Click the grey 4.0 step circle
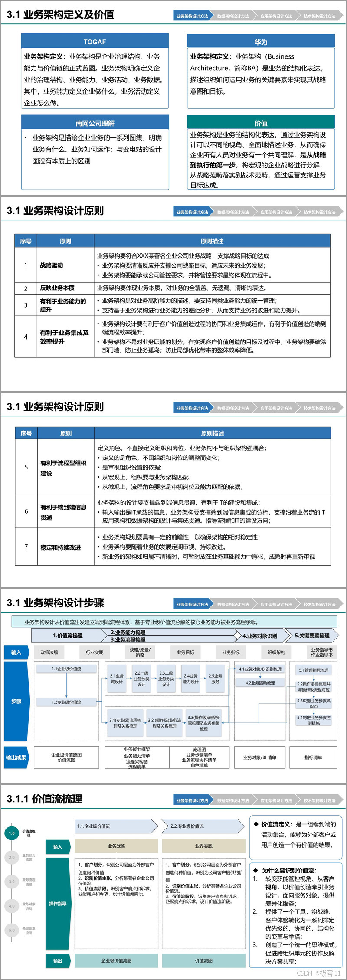This screenshot has height=980, width=347. (12, 906)
